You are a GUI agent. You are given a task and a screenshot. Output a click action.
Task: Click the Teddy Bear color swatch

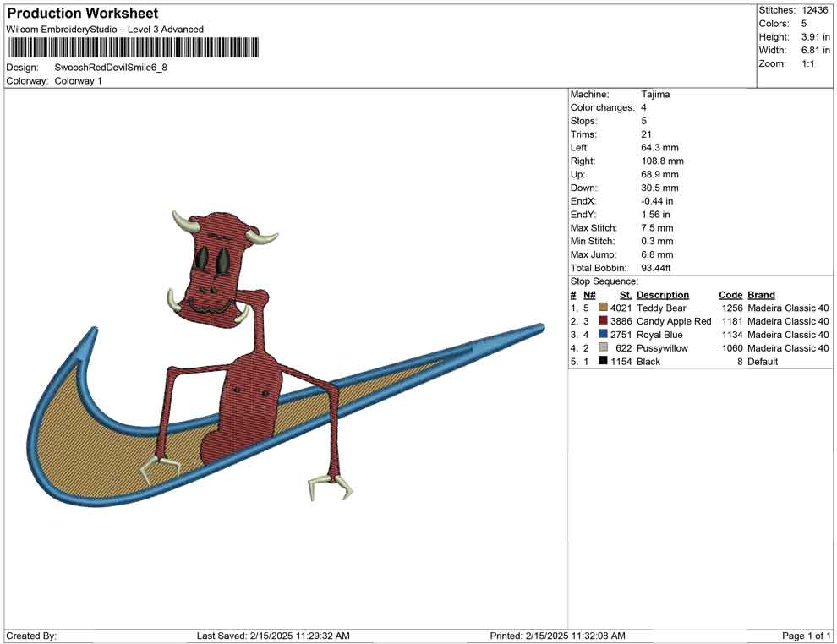603,308
